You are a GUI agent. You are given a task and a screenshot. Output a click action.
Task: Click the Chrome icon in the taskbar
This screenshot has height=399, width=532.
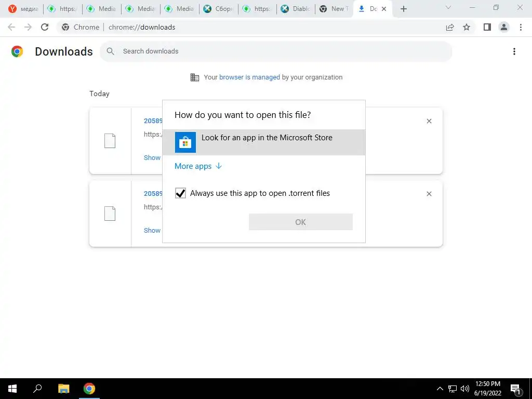(89, 389)
